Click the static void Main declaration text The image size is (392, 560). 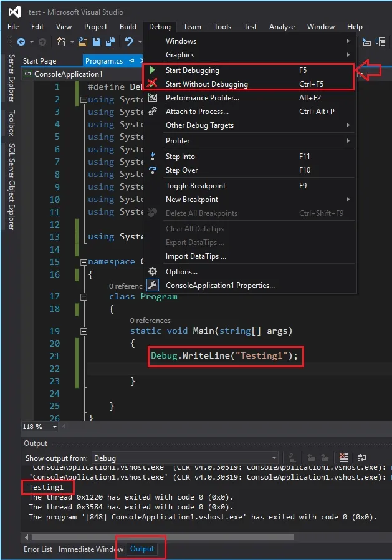211,331
